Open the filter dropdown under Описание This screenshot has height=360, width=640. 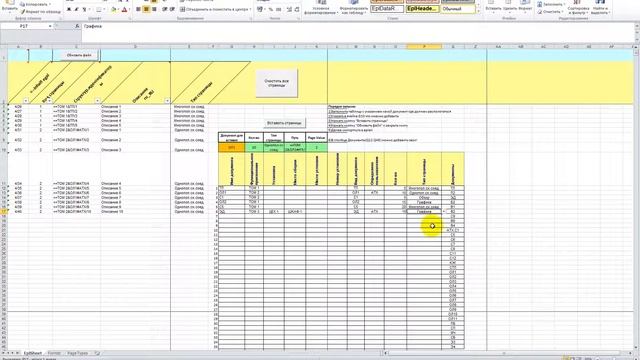167,101
